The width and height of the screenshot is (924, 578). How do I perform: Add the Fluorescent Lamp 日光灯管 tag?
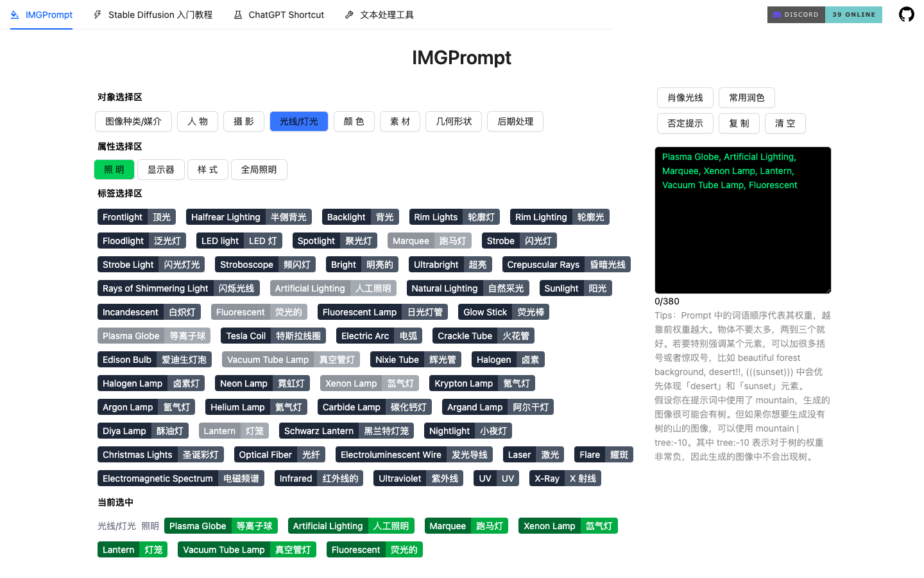(x=383, y=312)
